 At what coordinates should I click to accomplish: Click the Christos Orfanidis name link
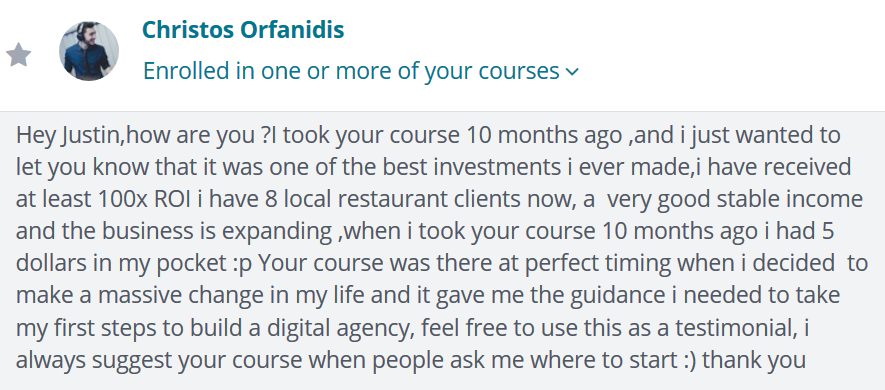[243, 29]
